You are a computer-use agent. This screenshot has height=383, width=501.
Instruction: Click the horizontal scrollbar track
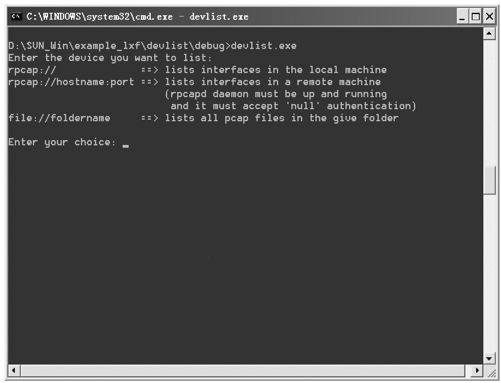click(x=243, y=370)
